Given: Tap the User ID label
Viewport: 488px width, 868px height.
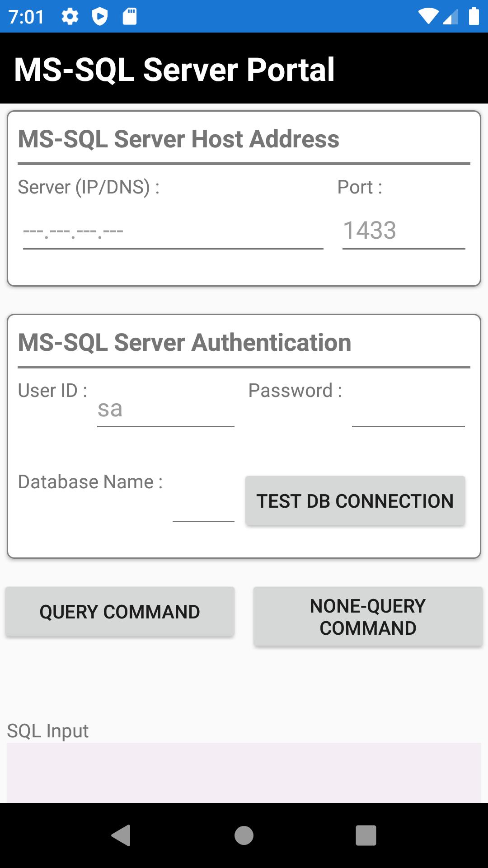Looking at the screenshot, I should (52, 391).
